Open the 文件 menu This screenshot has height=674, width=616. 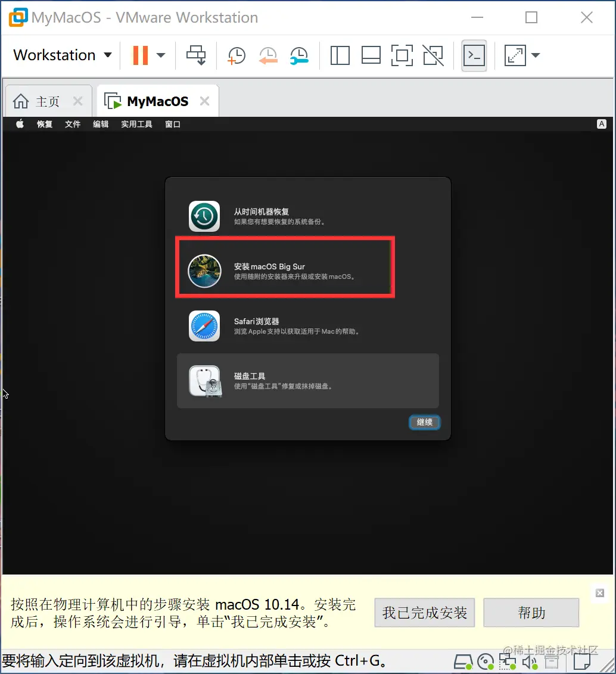pos(73,124)
